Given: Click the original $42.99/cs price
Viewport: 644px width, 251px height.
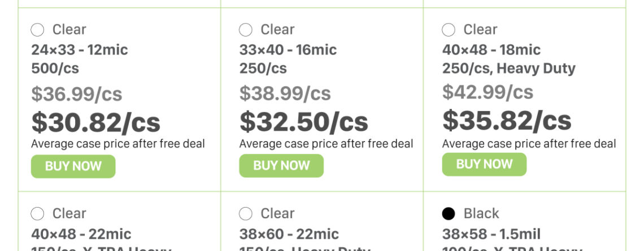Looking at the screenshot, I should tap(488, 91).
